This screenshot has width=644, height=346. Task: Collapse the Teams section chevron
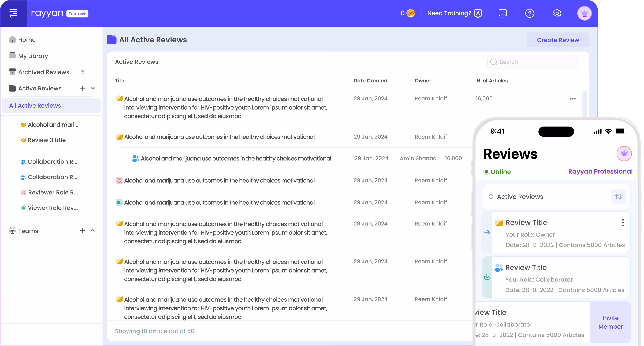92,231
